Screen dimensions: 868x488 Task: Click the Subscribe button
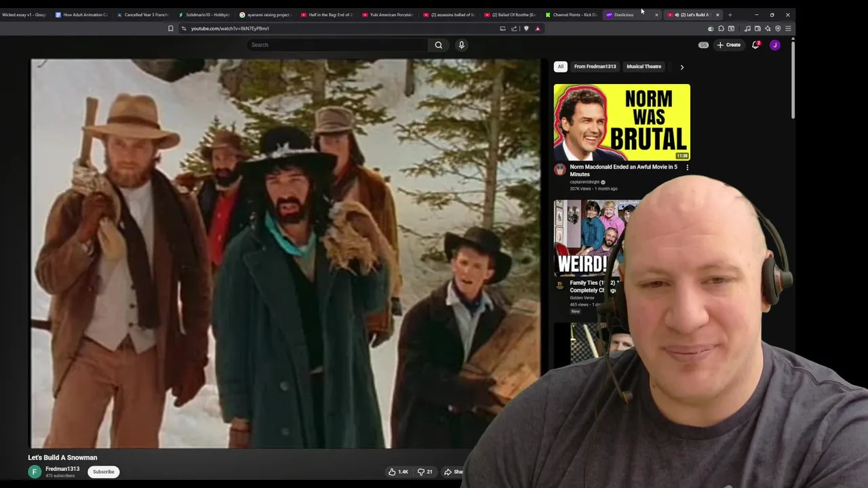[x=104, y=472]
